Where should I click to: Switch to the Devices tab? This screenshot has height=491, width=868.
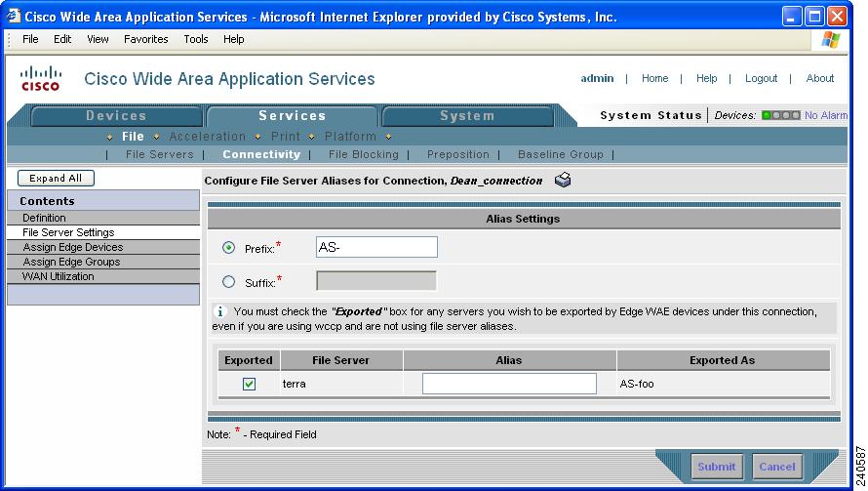(116, 116)
